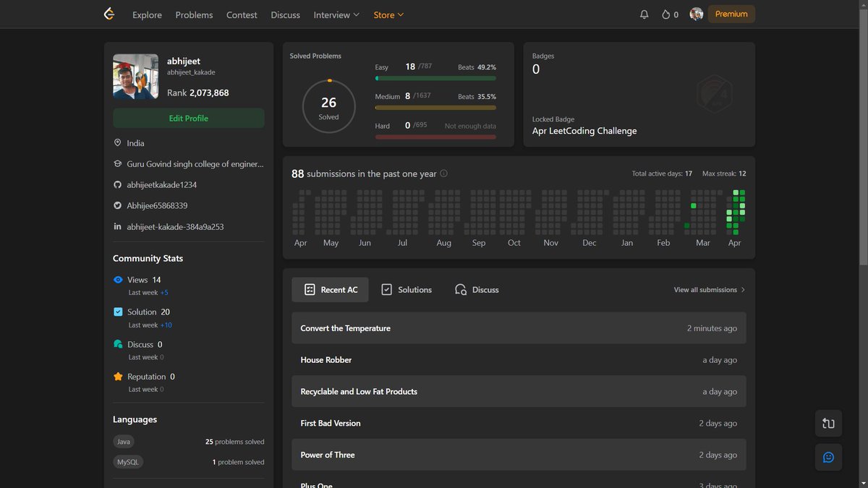Viewport: 868px width, 488px height.
Task: Open the Problems menu item
Action: pyautogui.click(x=194, y=14)
